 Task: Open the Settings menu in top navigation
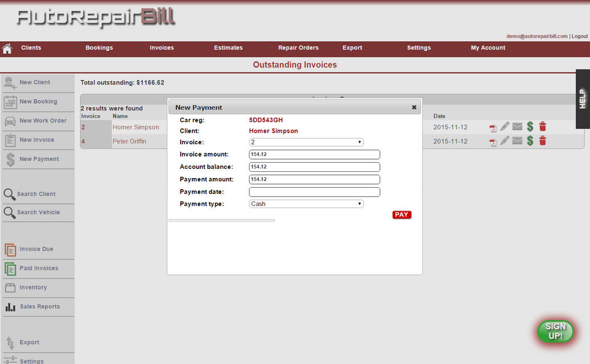tap(419, 48)
